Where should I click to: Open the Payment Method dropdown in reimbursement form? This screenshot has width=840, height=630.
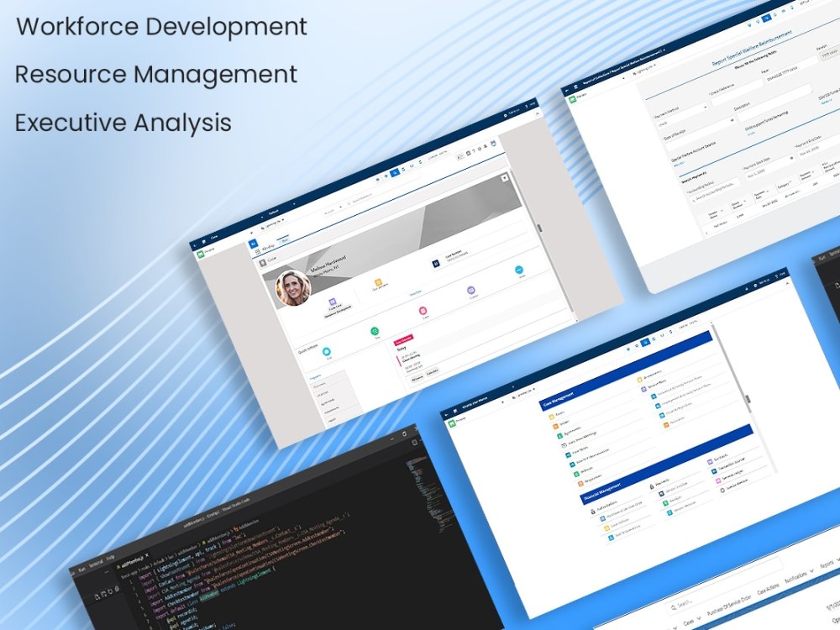coord(681,116)
